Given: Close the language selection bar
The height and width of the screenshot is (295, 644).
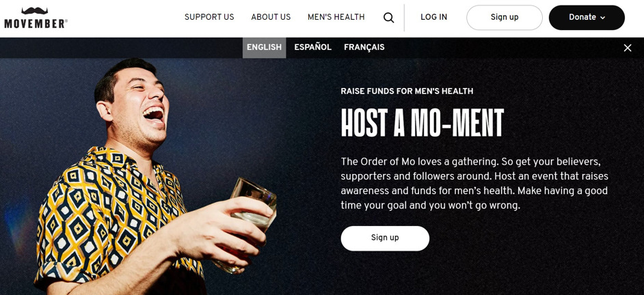Looking at the screenshot, I should (627, 48).
